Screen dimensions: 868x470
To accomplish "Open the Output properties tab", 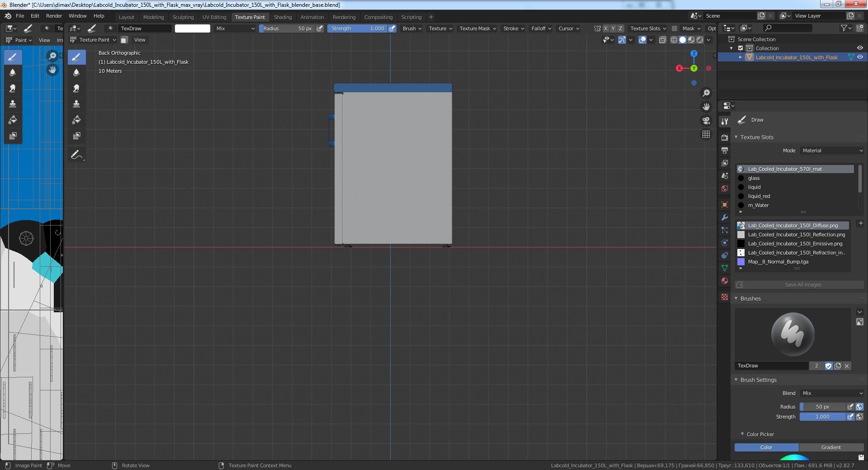I will [x=725, y=150].
